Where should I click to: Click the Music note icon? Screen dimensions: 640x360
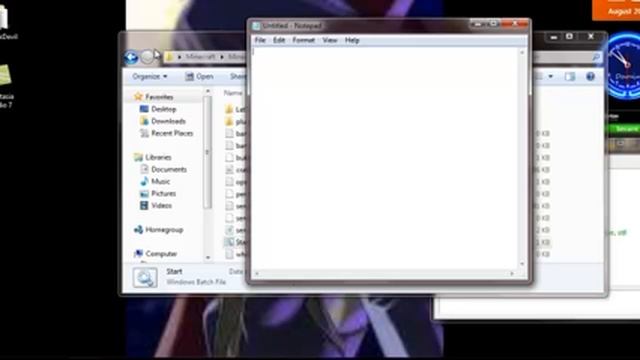144,181
